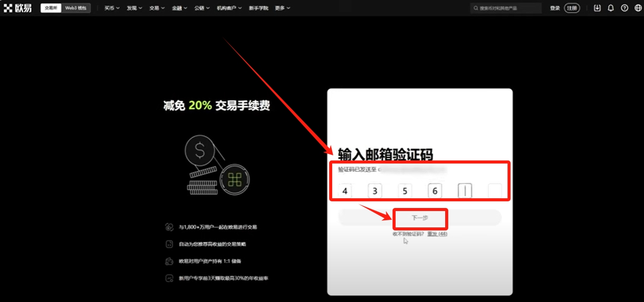Click the 与1,800+万用户一起在欧易进行交易 text
The width and height of the screenshot is (644, 302).
pos(218,227)
